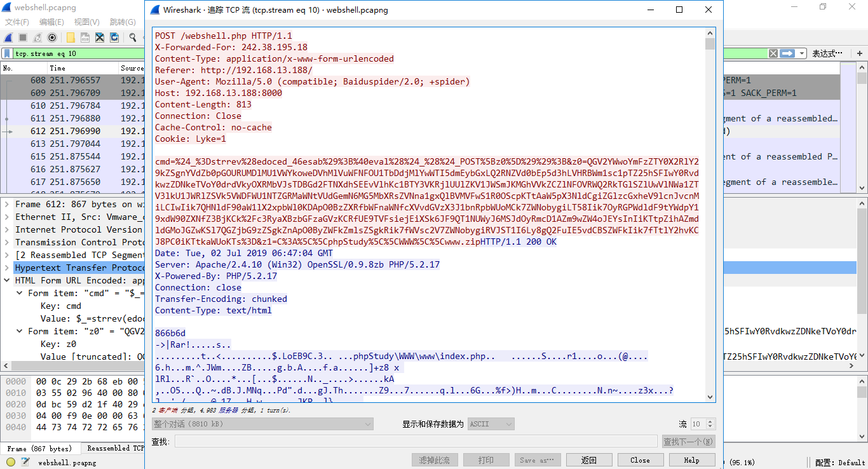Open the ASCII show-data-as dropdown
Viewport: 868px width, 469px height.
pos(491,424)
